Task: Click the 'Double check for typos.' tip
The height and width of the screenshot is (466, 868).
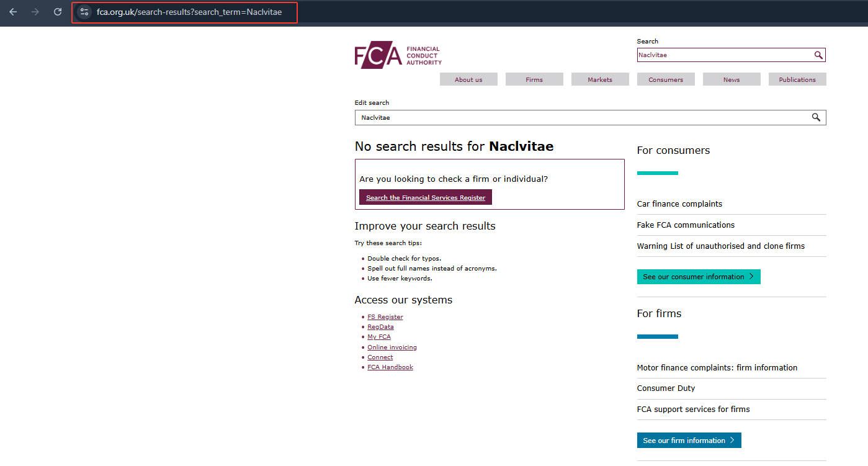Action: coord(404,259)
